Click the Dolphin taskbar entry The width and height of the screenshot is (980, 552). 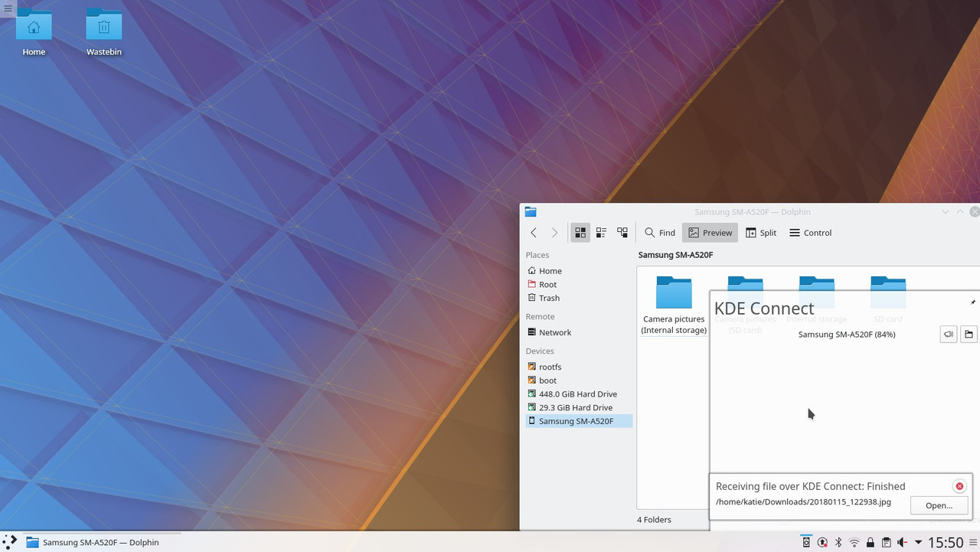tap(101, 542)
